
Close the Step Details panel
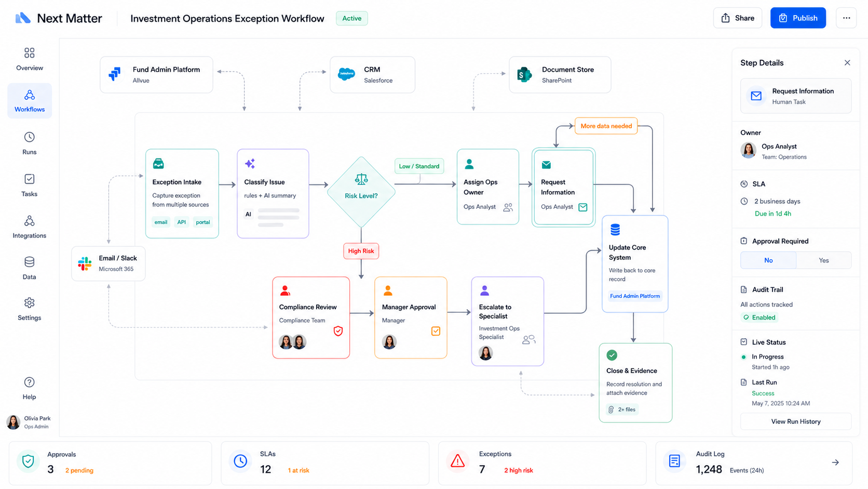click(847, 63)
